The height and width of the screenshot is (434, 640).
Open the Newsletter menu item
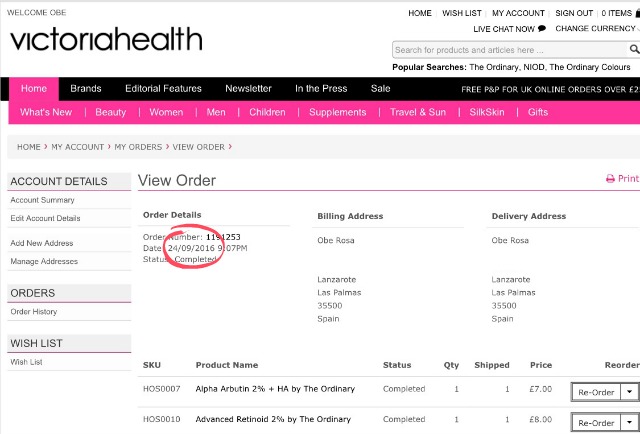[x=248, y=89]
